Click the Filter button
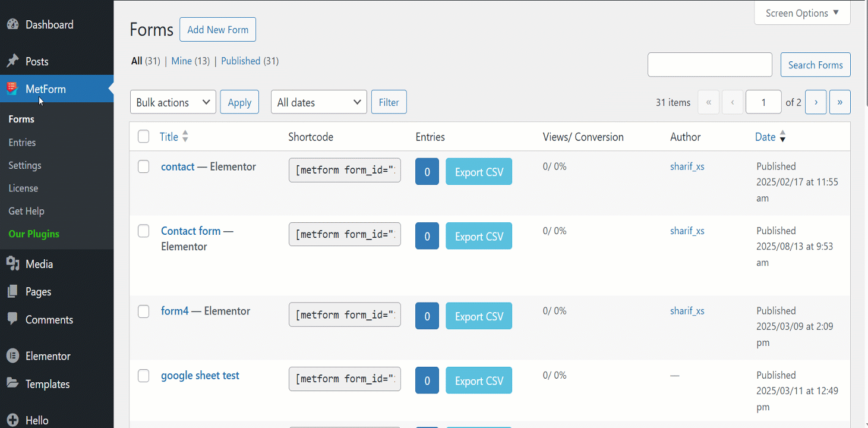The height and width of the screenshot is (428, 868). 389,102
